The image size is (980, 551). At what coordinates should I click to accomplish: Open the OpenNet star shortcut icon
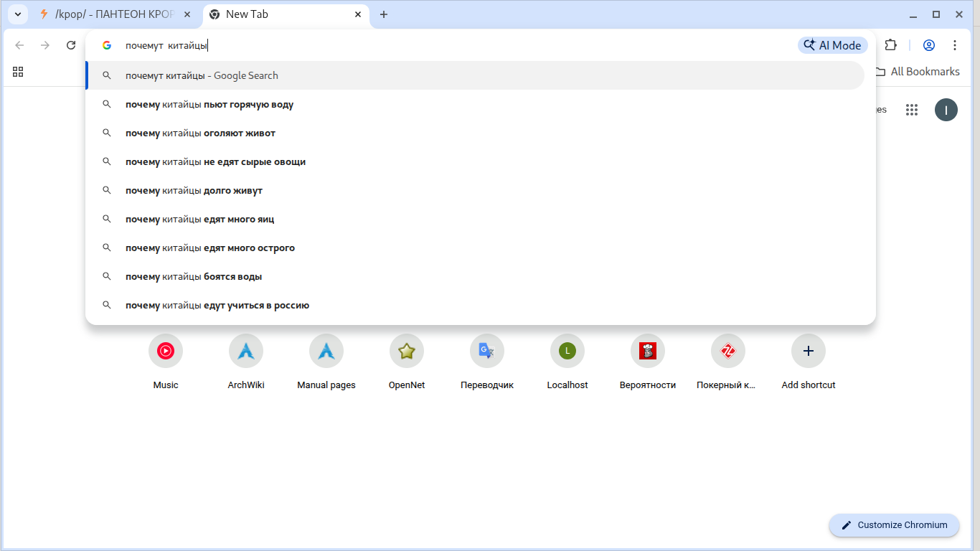click(407, 351)
